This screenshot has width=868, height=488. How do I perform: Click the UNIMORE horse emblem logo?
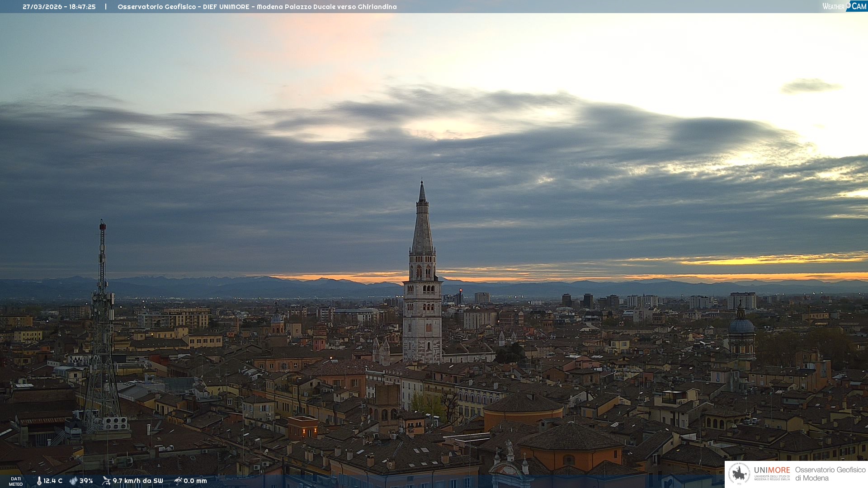pos(739,474)
